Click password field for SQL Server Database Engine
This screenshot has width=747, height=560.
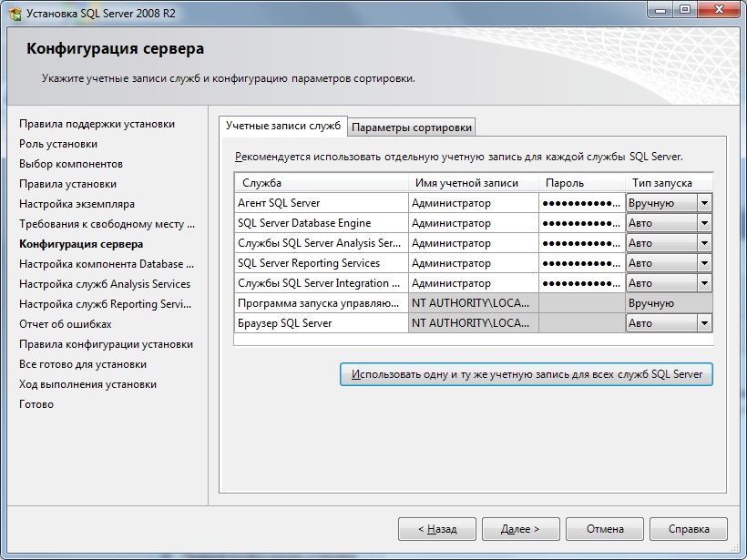click(582, 223)
